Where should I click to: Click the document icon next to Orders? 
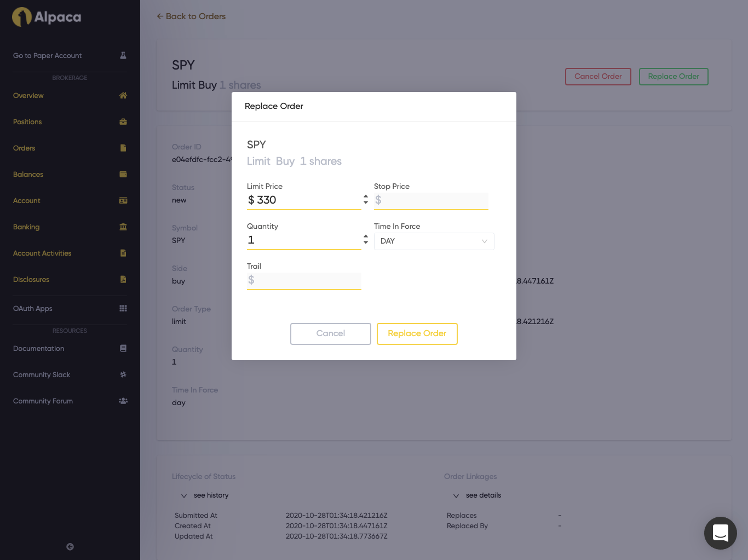pyautogui.click(x=123, y=148)
